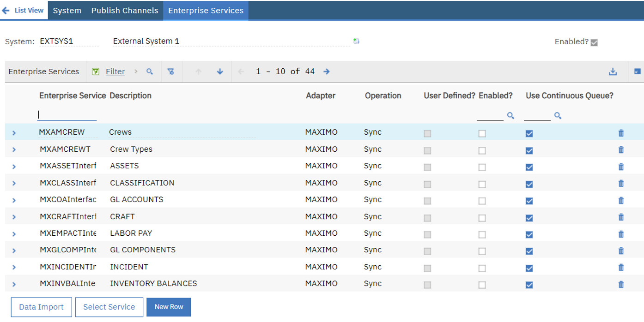Minimize the table using the collapse icon
Viewport: 644px width, 322px height.
click(638, 72)
